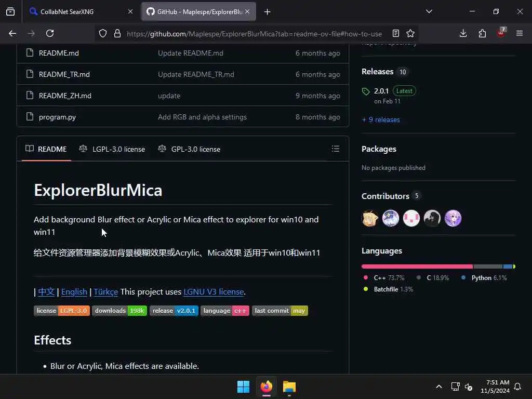
Task: Click the release v2.0.1 badge
Action: (x=174, y=311)
